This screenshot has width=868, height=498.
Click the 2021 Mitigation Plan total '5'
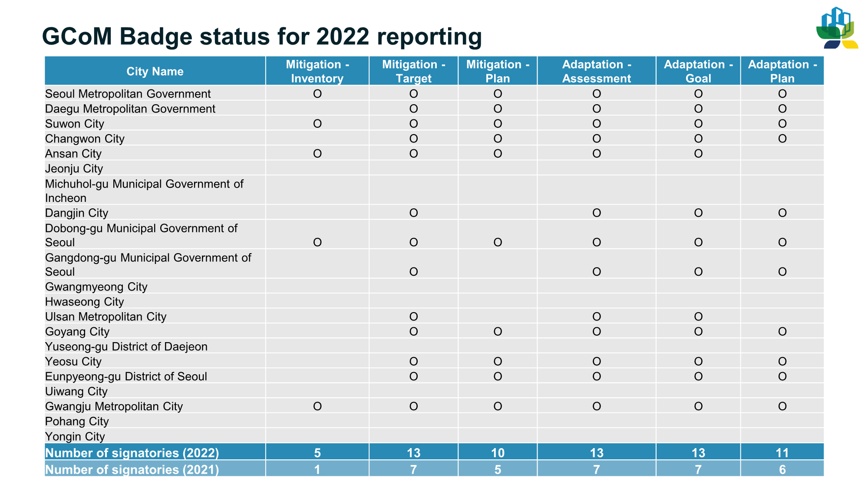click(x=498, y=469)
